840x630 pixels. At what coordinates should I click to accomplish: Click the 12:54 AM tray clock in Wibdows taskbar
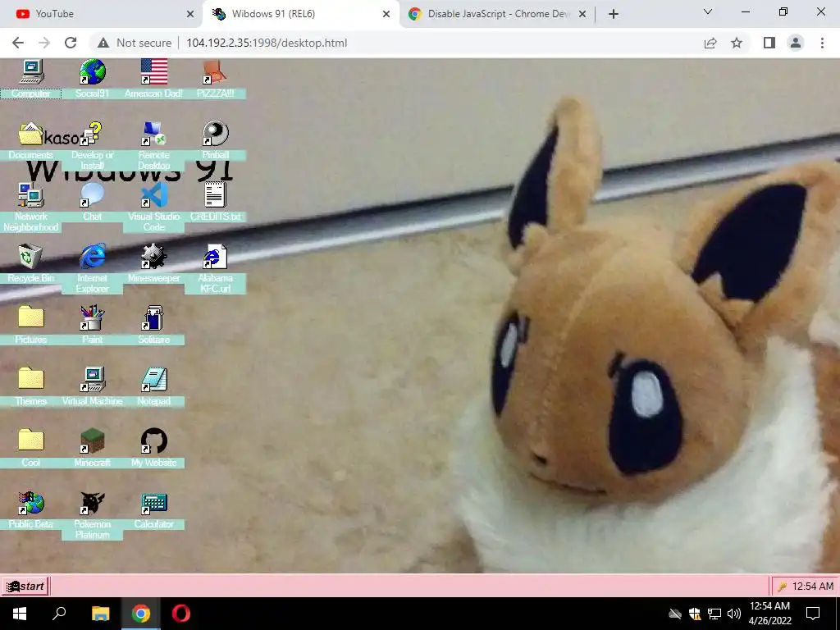coord(813,586)
